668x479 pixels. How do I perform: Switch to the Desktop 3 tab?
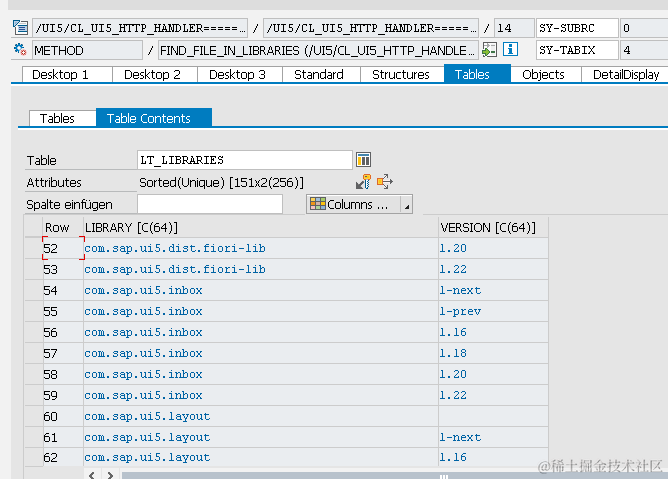click(x=239, y=75)
